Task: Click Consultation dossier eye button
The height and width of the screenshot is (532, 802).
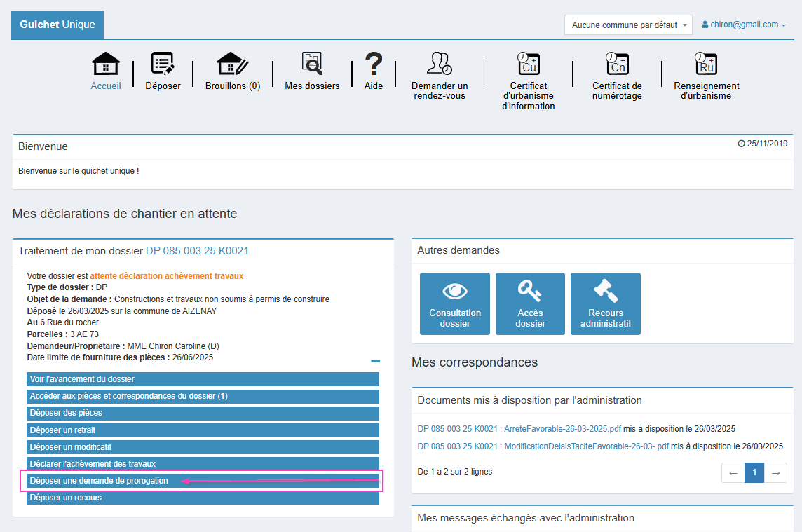Action: point(455,303)
